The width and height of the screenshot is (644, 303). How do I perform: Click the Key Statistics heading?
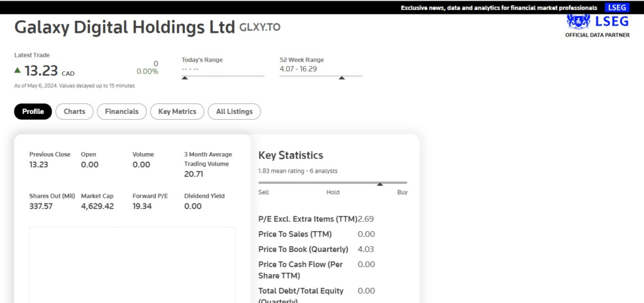[x=291, y=156]
